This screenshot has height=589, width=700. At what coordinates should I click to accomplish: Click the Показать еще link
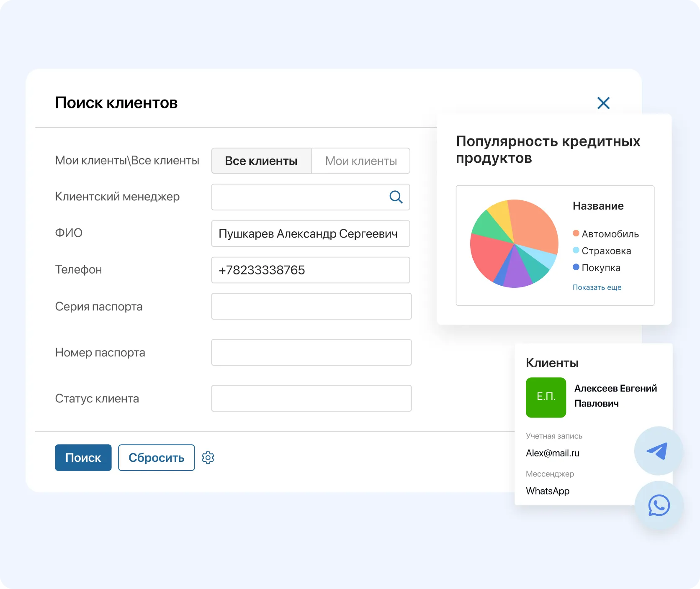597,287
